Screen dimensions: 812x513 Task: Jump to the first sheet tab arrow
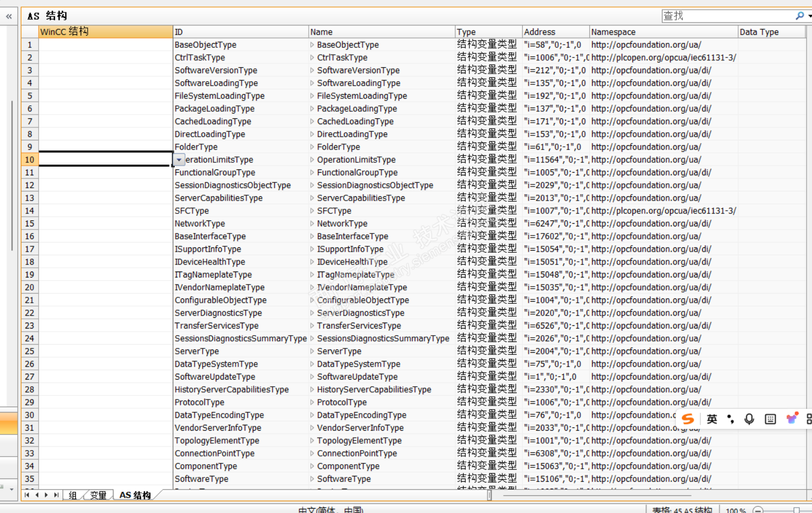27,495
